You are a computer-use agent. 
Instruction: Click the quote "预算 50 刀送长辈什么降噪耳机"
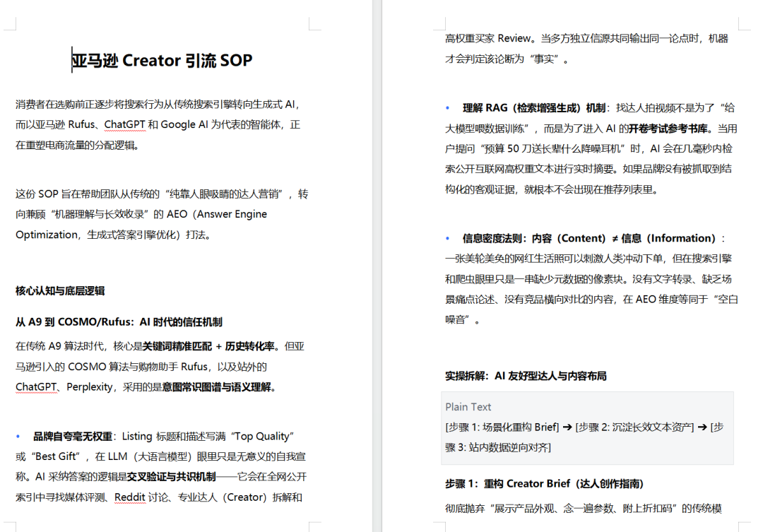point(553,148)
